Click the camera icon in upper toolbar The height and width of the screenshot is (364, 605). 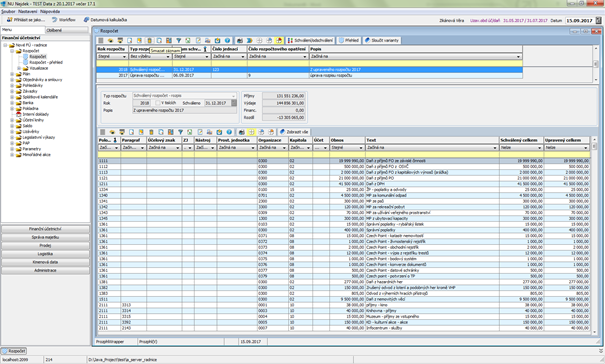[x=240, y=41]
